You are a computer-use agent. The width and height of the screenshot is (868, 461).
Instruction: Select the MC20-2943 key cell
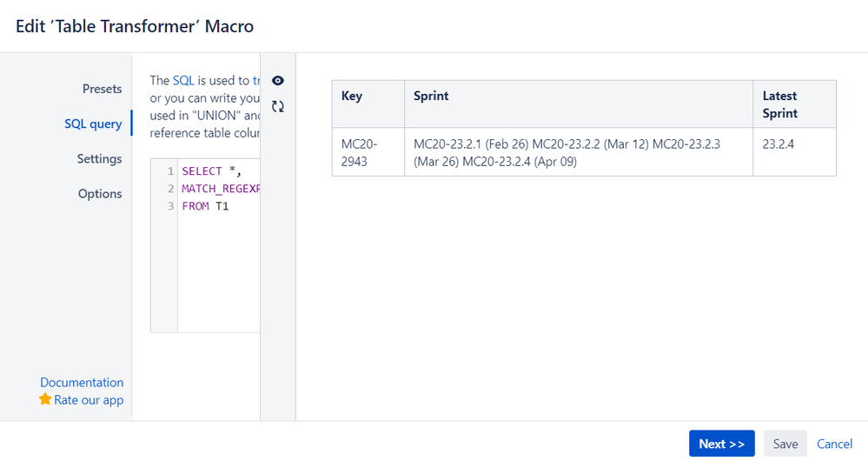359,152
